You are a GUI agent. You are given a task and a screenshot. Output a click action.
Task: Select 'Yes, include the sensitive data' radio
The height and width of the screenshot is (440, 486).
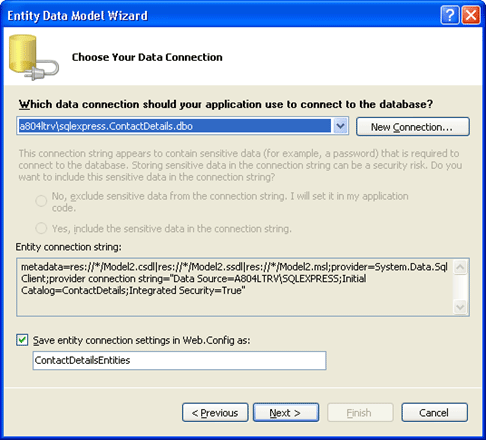point(41,228)
